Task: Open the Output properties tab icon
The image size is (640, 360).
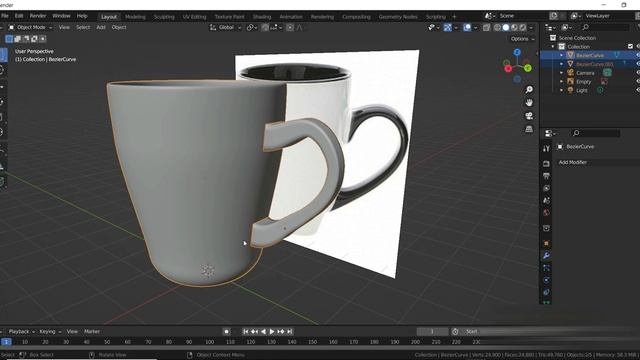Action: (547, 176)
